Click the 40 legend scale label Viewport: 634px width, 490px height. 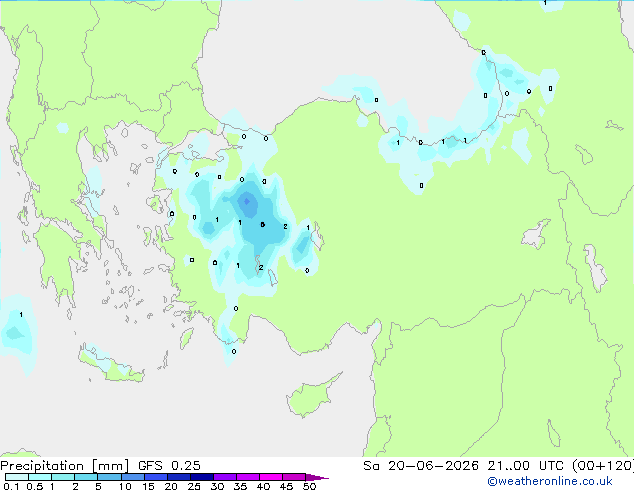pos(263,486)
